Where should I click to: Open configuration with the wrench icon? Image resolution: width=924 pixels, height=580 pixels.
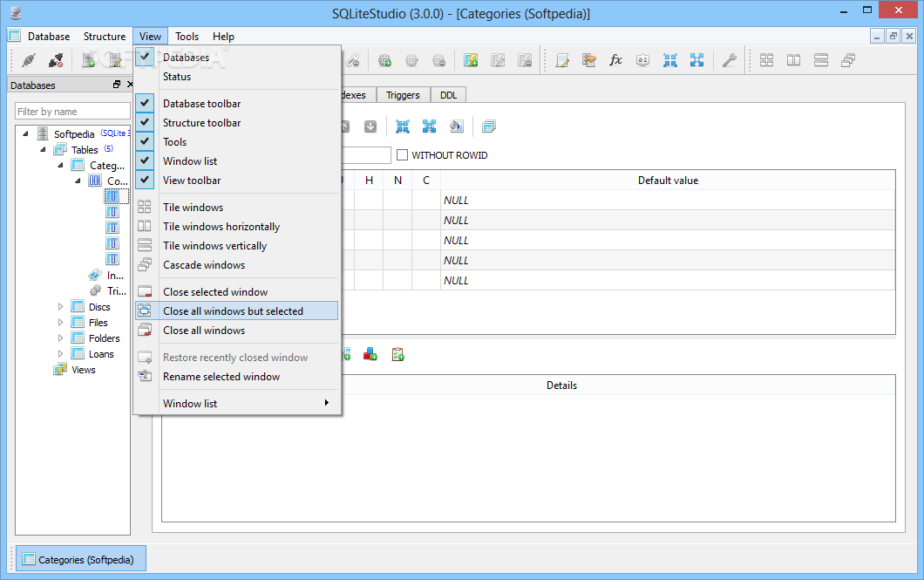(729, 60)
